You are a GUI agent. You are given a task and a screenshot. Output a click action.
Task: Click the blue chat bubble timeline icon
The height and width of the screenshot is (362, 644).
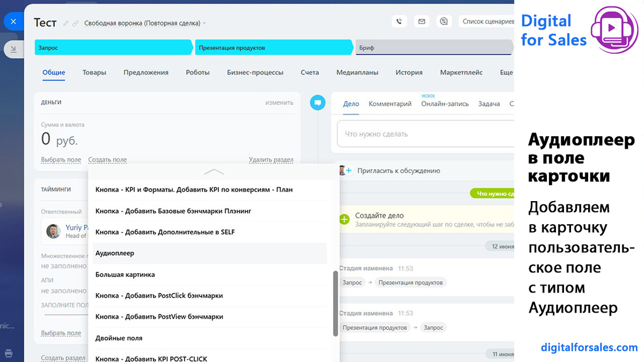click(x=318, y=102)
